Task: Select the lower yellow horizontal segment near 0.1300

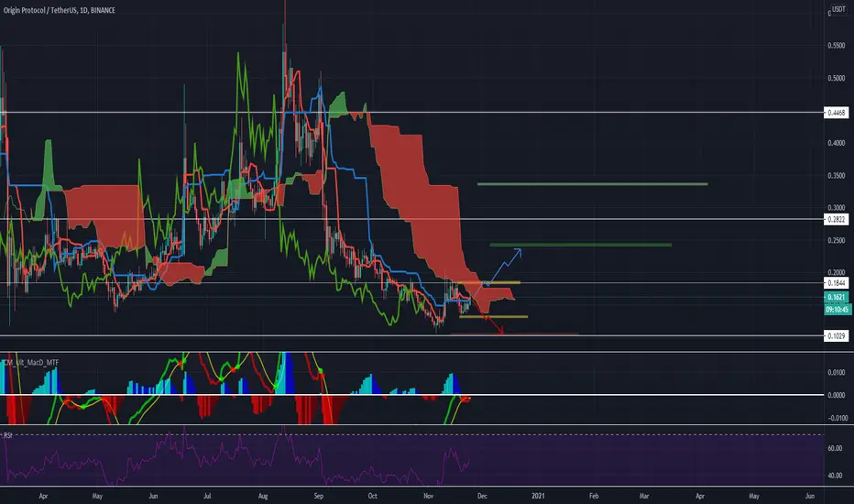Action: tap(494, 316)
